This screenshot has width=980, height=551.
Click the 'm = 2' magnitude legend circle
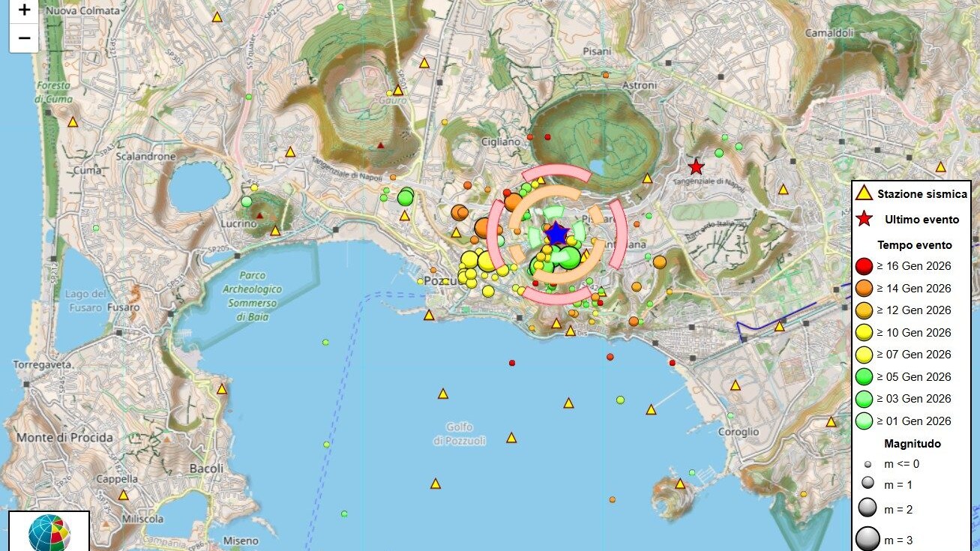point(867,509)
